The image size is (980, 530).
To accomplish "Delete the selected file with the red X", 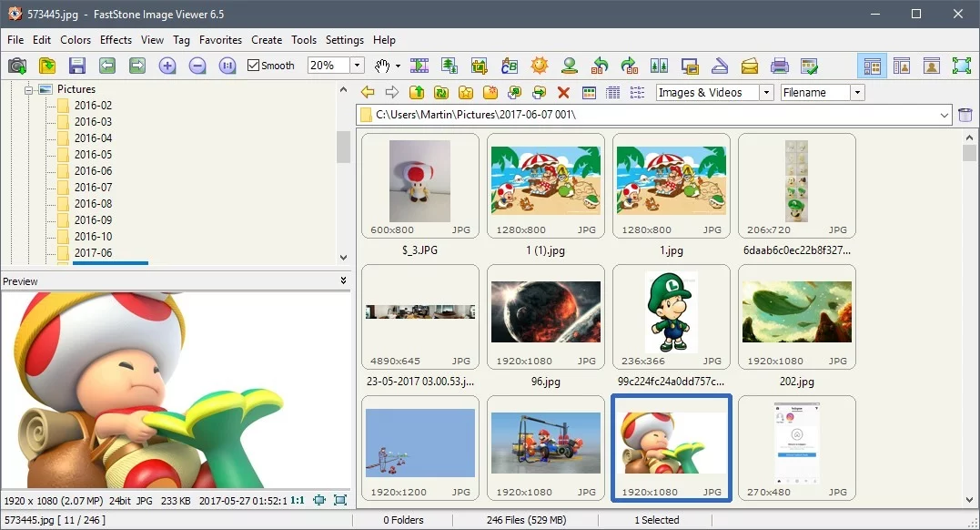I will [x=564, y=93].
